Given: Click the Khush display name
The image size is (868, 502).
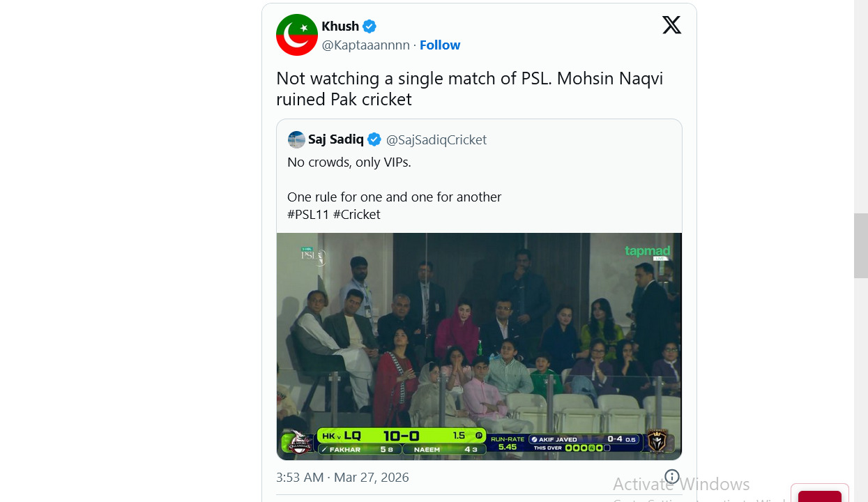Looking at the screenshot, I should (x=340, y=26).
